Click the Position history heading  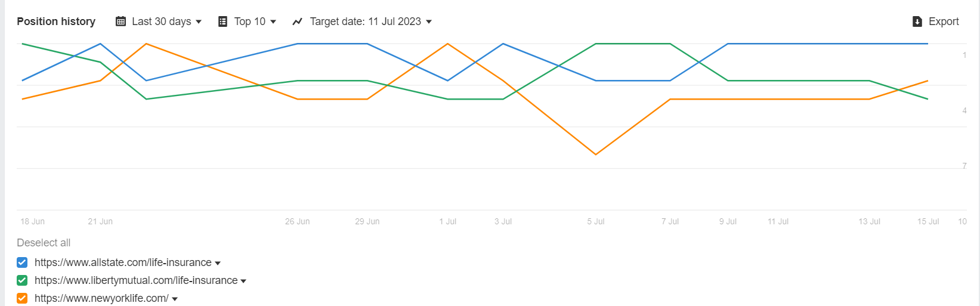coord(56,21)
